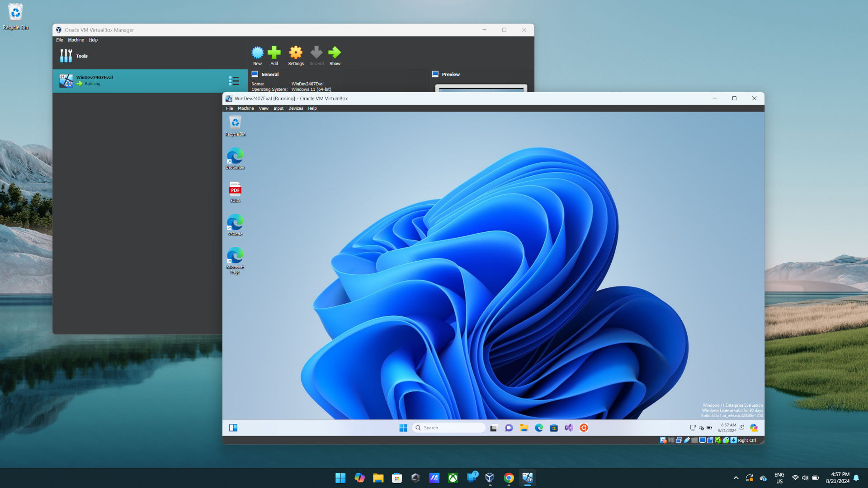Viewport: 868px width, 488px height.
Task: Click the Tools panel icon in sidebar
Action: pos(65,56)
